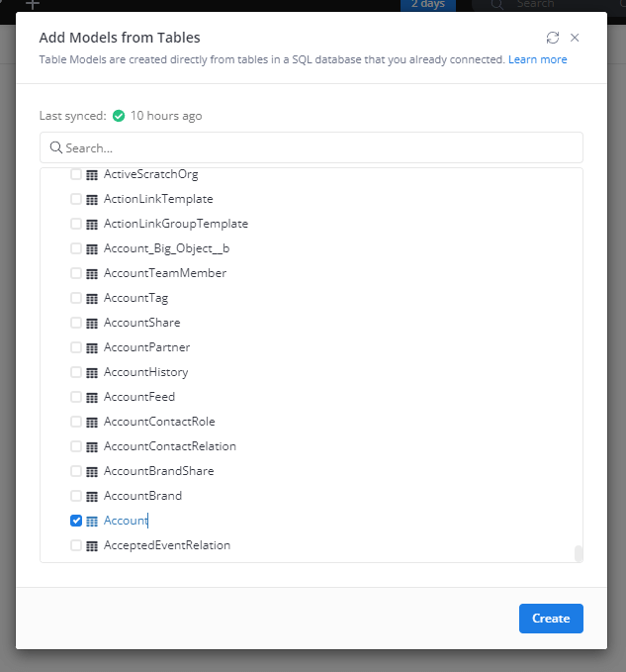This screenshot has height=672, width=626.
Task: Close the Add Models dialog
Action: pyautogui.click(x=575, y=38)
